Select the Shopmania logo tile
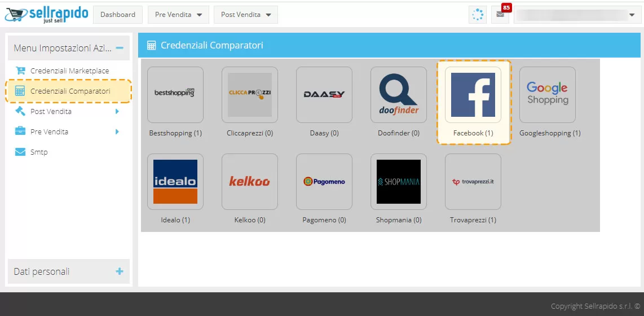 point(399,182)
